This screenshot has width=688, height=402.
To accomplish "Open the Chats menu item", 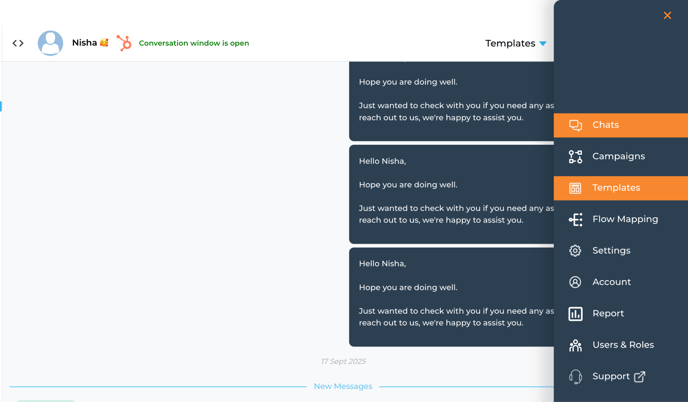I will [x=621, y=125].
